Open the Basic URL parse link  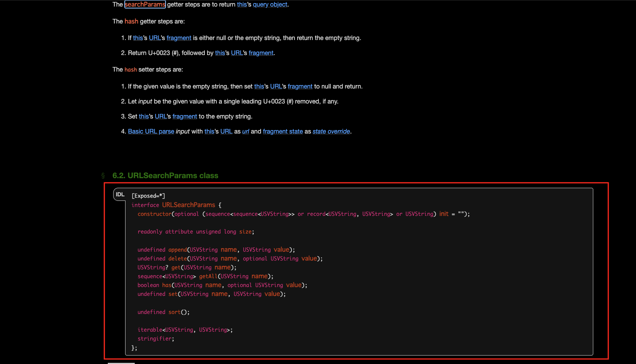[151, 131]
